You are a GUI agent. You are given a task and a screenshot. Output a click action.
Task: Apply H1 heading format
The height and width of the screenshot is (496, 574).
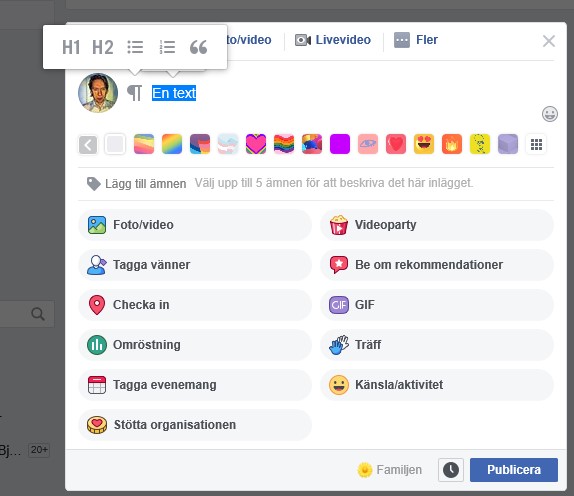click(71, 47)
